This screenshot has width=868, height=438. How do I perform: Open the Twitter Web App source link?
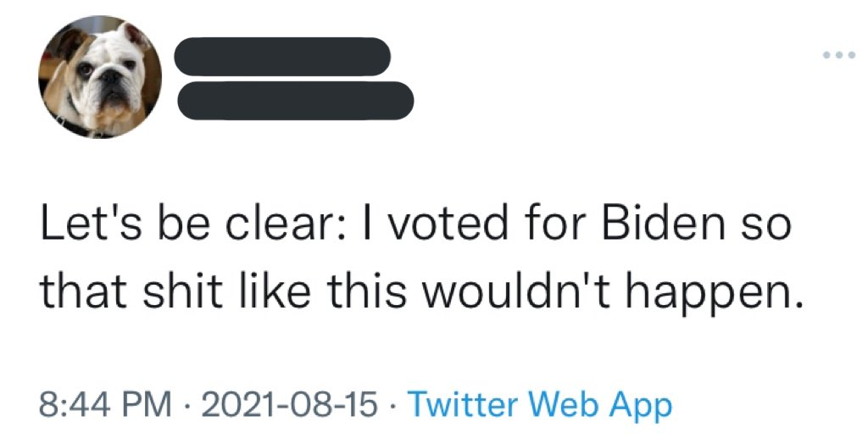540,404
